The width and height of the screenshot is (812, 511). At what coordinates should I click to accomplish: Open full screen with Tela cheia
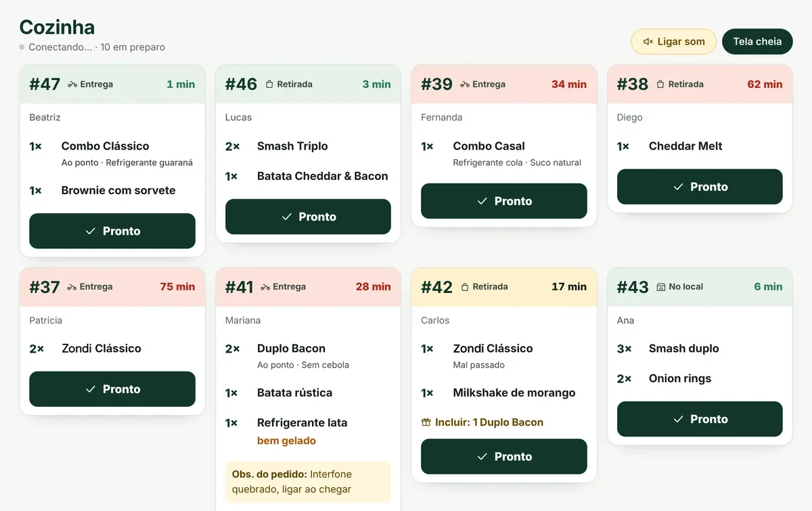click(757, 41)
